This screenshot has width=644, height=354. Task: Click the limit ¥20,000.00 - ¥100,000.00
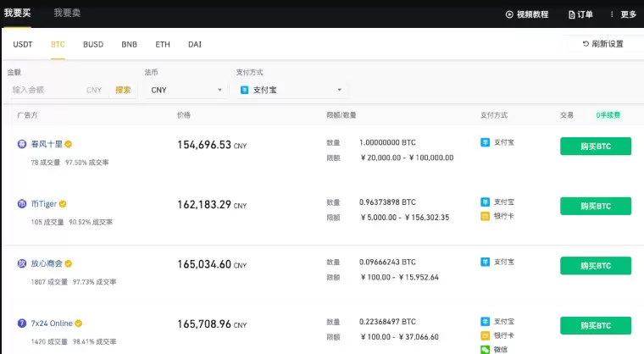pyautogui.click(x=407, y=158)
